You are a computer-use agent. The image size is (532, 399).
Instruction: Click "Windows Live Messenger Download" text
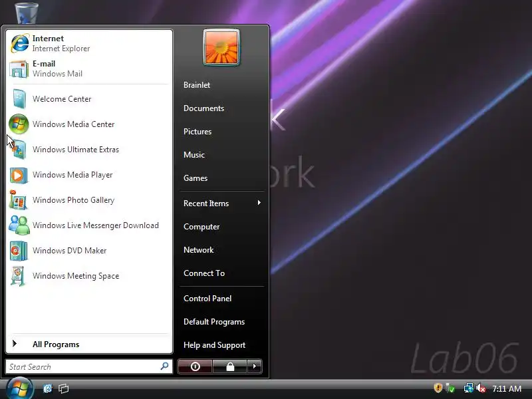[x=96, y=225]
